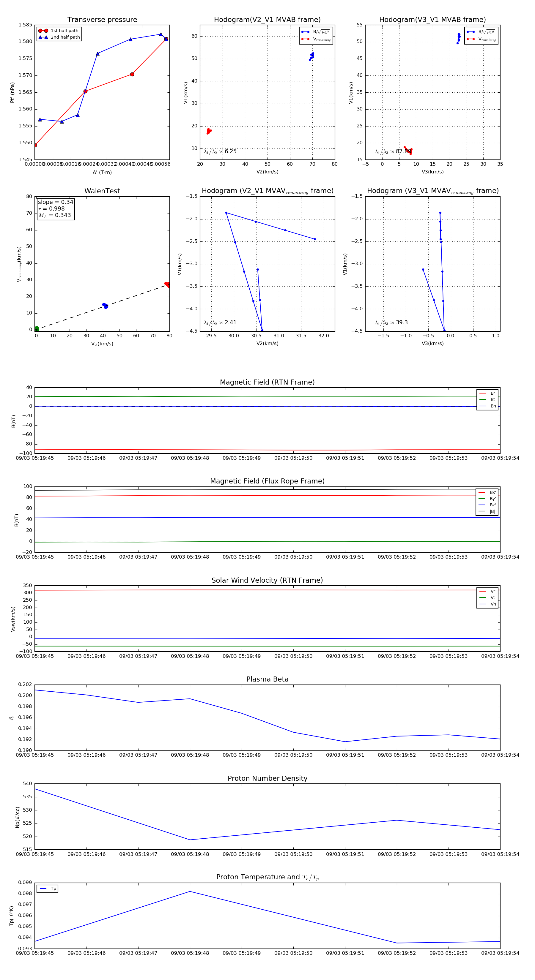Click the Pt' (nPa) y-axis label
Screen dimensions: 535x980
pos(12,92)
